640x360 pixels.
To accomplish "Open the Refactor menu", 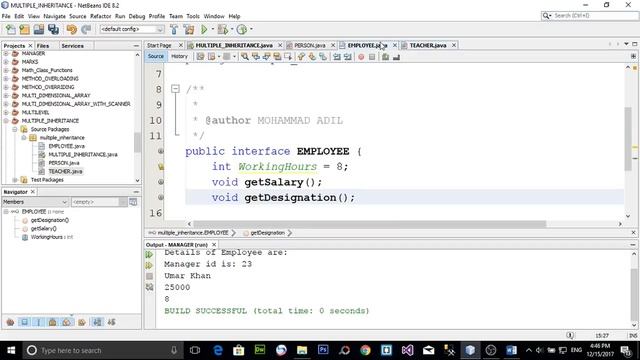I will click(100, 16).
